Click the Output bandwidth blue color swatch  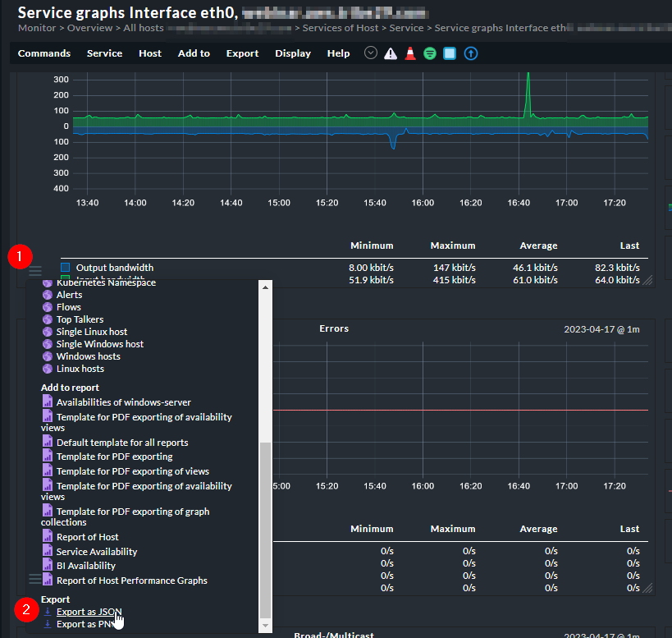pyautogui.click(x=66, y=268)
